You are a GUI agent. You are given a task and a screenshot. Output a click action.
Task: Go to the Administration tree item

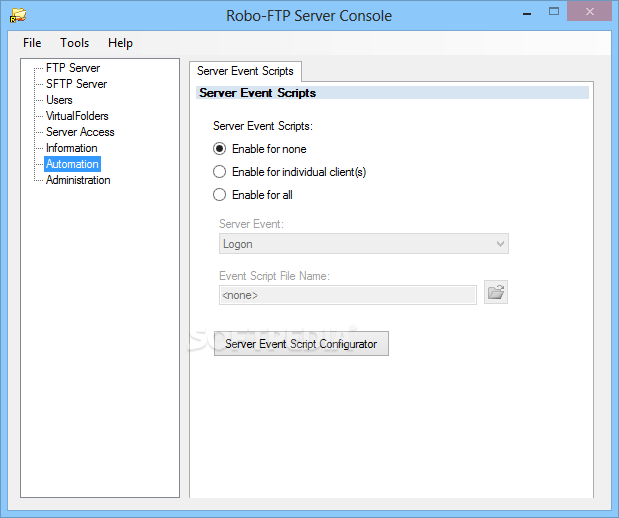point(78,180)
